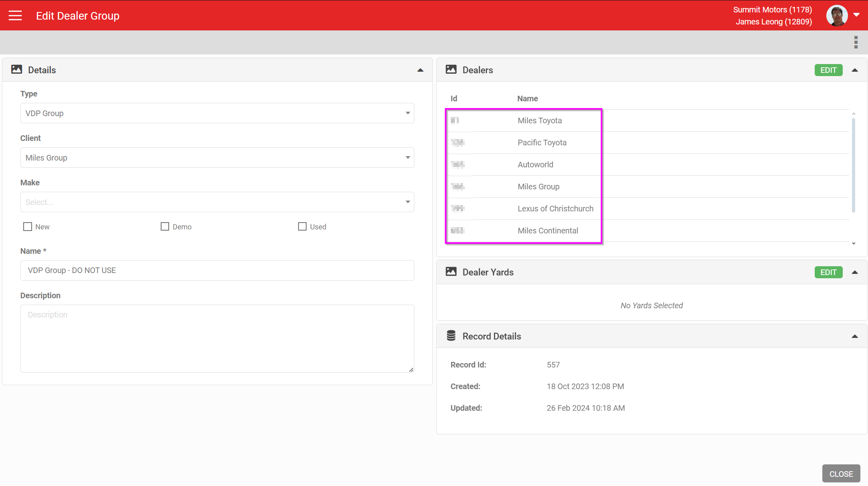Open the Make select dropdown

[217, 202]
